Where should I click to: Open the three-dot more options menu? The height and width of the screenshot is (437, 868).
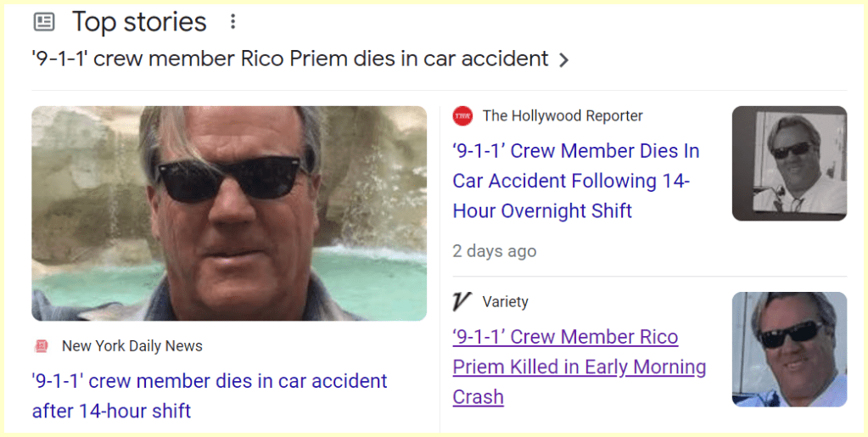(233, 22)
